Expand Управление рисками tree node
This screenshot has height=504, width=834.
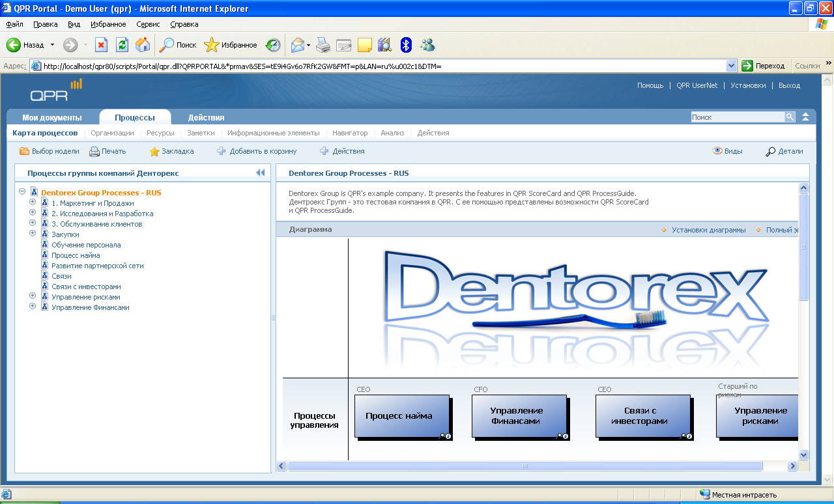tap(33, 296)
